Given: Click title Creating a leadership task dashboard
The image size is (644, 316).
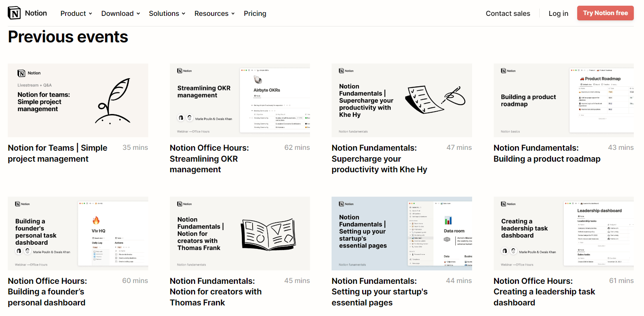Looking at the screenshot, I should coord(544,292).
